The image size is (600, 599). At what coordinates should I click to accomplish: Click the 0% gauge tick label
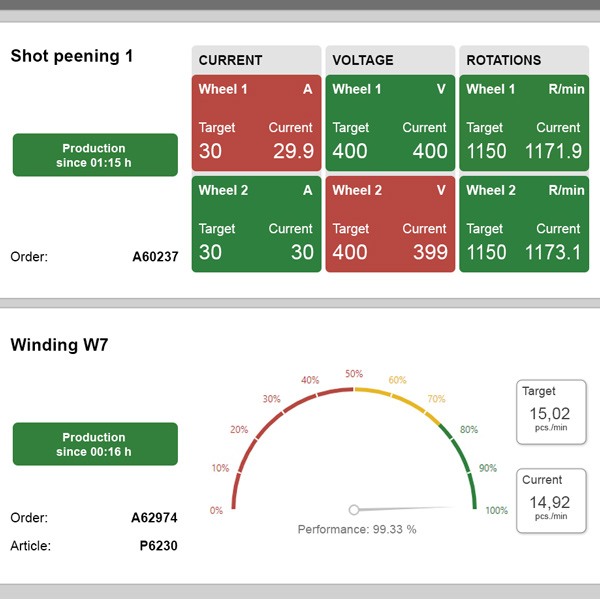216,510
